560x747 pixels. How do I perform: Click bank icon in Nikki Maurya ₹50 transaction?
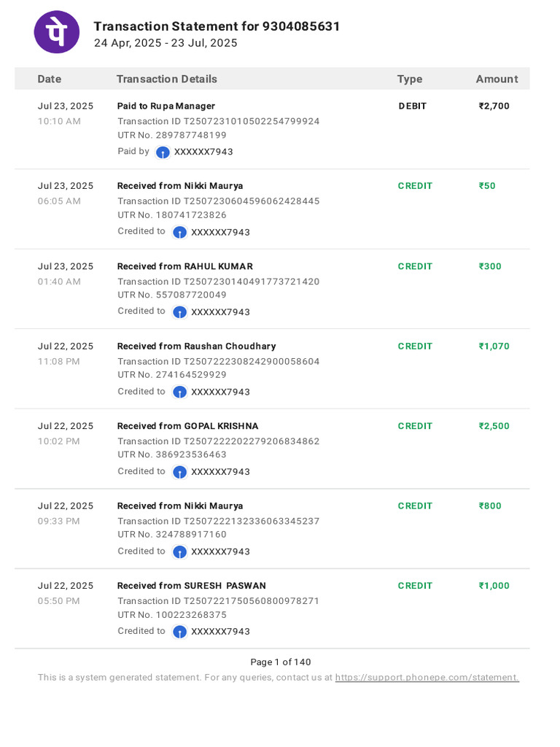pos(179,232)
